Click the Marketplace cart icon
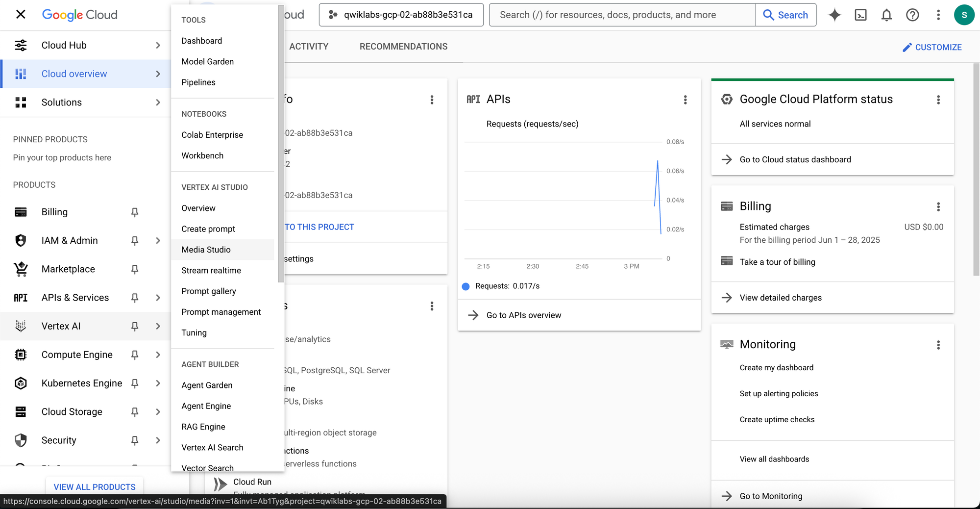Image resolution: width=980 pixels, height=509 pixels. pyautogui.click(x=21, y=269)
